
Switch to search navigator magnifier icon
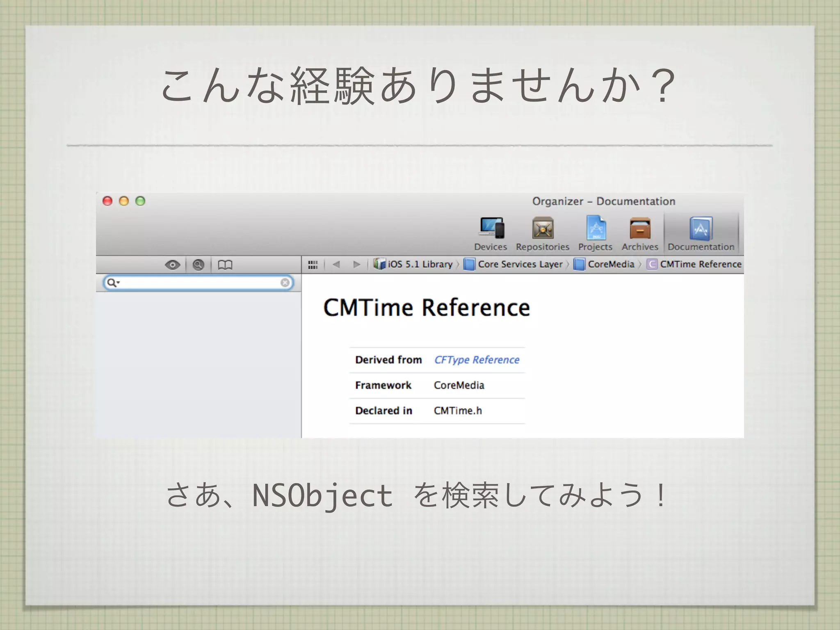point(199,265)
